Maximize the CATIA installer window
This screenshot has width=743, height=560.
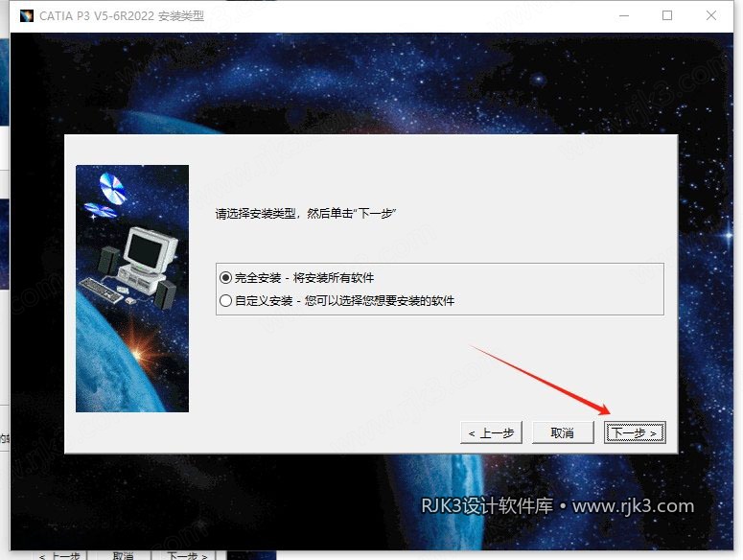(x=666, y=15)
